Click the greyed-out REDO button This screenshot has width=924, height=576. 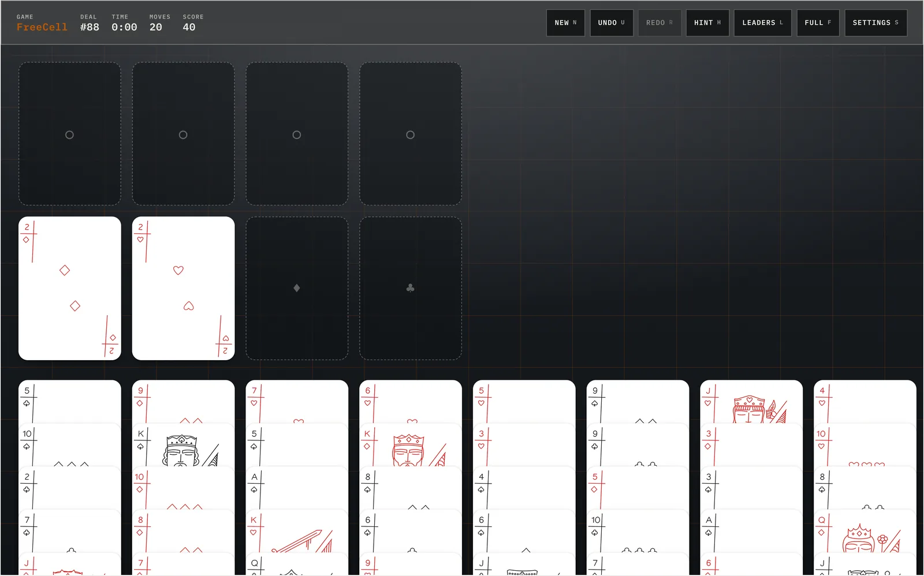[x=660, y=23]
